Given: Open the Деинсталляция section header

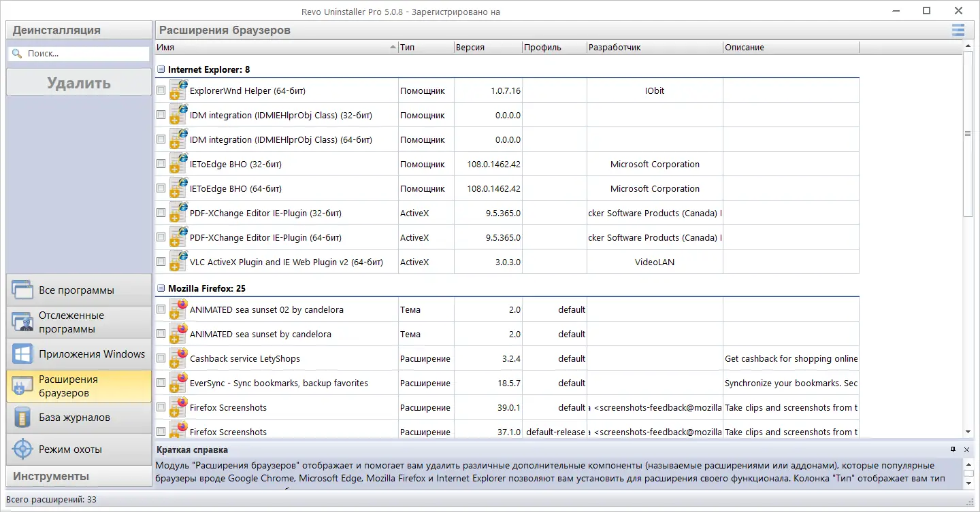Looking at the screenshot, I should point(79,30).
